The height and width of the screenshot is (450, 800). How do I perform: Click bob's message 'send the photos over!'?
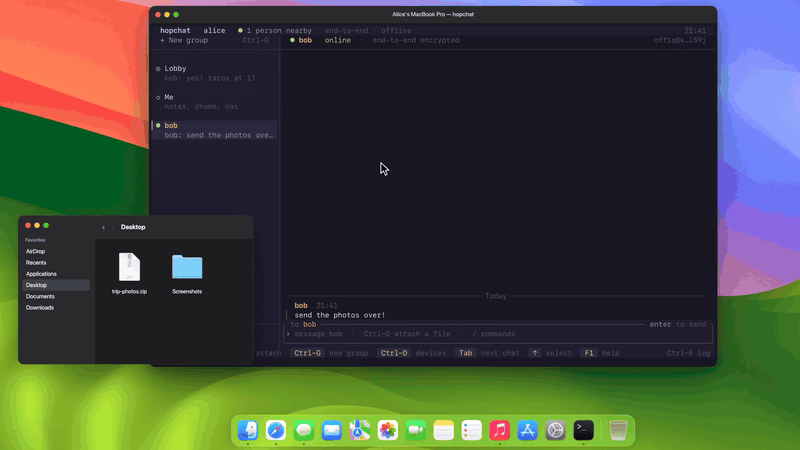tap(340, 315)
